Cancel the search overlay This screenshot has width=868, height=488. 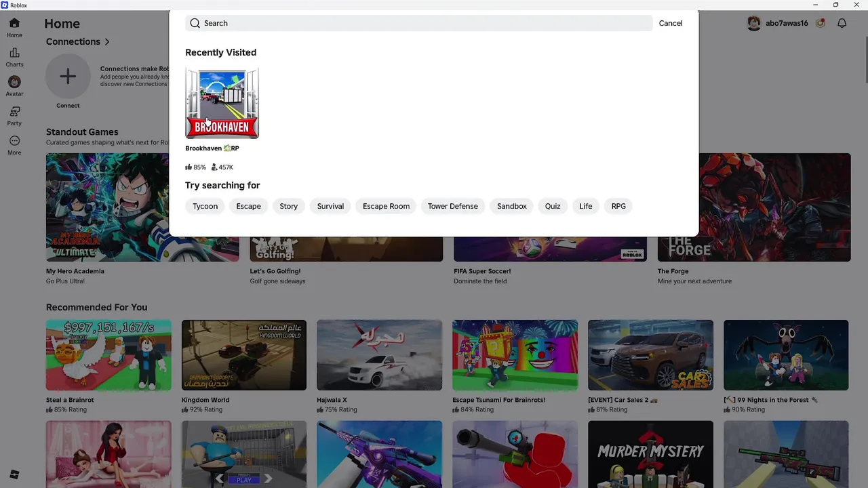(671, 23)
